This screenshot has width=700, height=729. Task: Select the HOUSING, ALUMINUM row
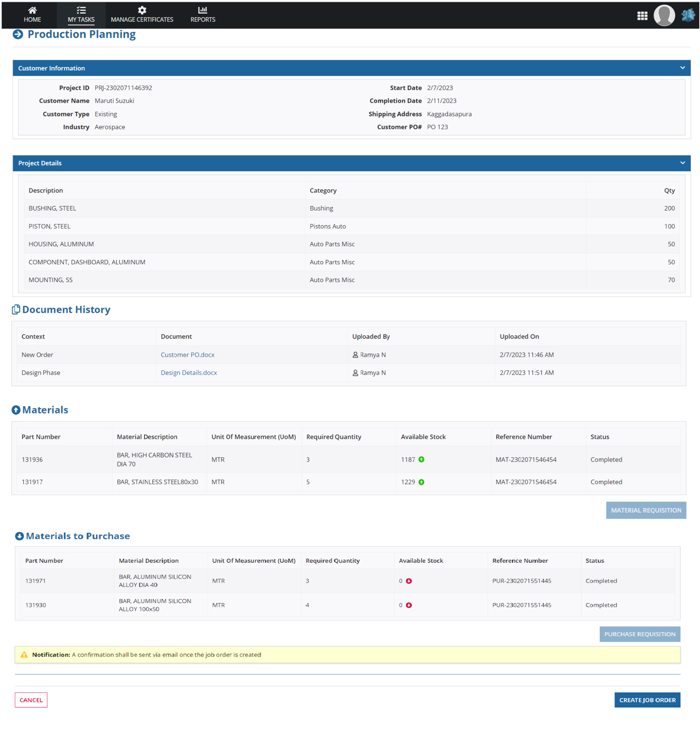(x=351, y=244)
